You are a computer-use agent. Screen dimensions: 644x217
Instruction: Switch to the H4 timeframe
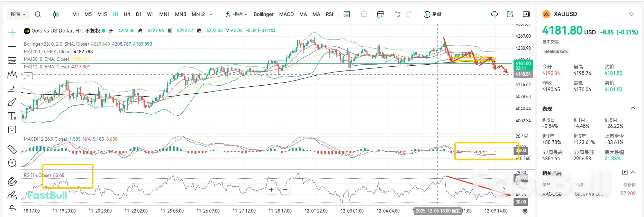(x=127, y=14)
